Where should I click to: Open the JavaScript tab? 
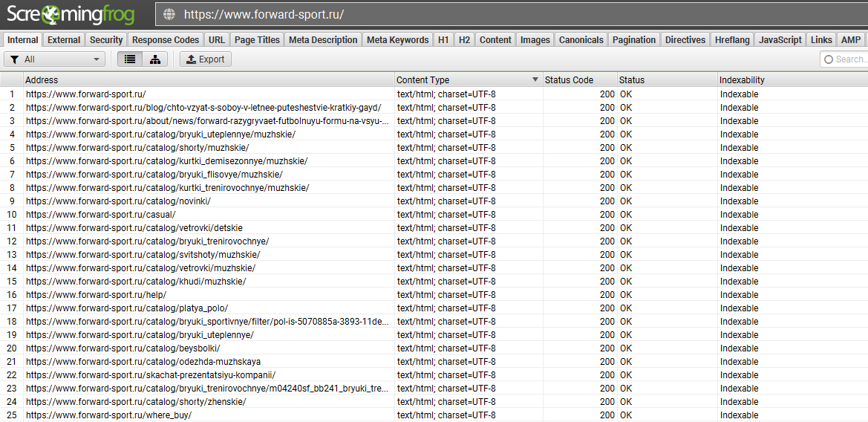pyautogui.click(x=780, y=40)
